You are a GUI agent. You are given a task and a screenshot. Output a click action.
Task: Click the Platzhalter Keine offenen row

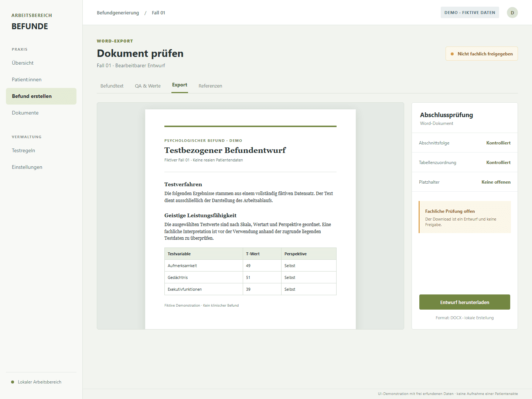tap(464, 182)
